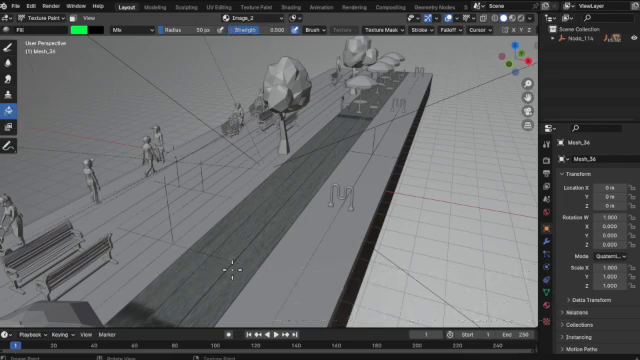Click the green primary color swatch

(79, 30)
